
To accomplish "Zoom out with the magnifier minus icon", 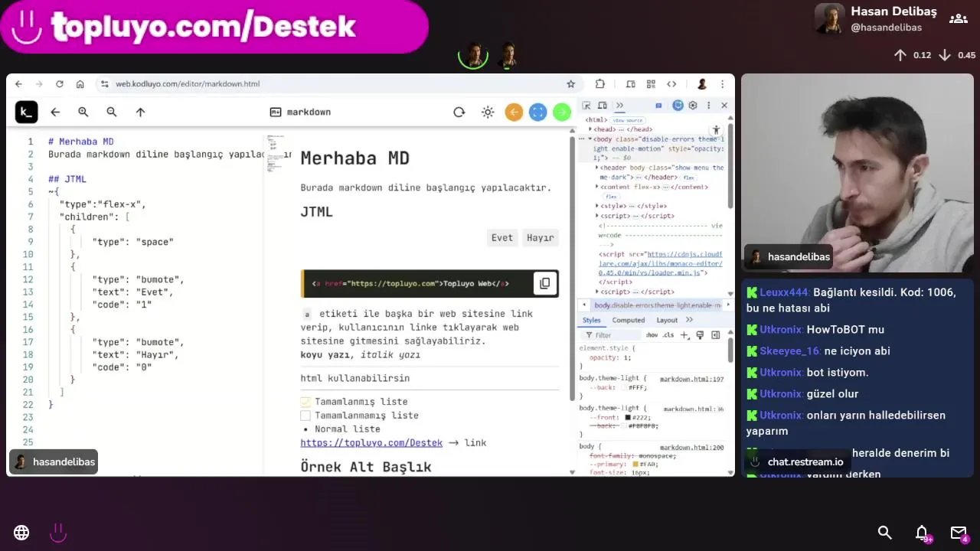I will (x=112, y=112).
